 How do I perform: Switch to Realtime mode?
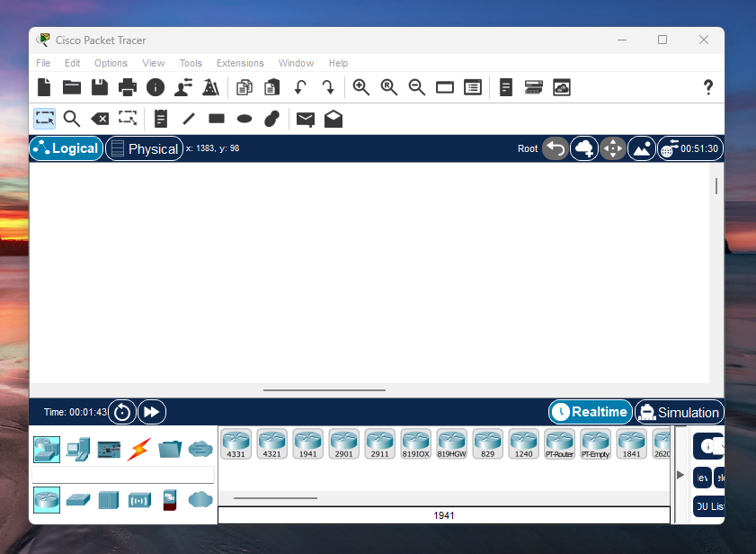(591, 412)
